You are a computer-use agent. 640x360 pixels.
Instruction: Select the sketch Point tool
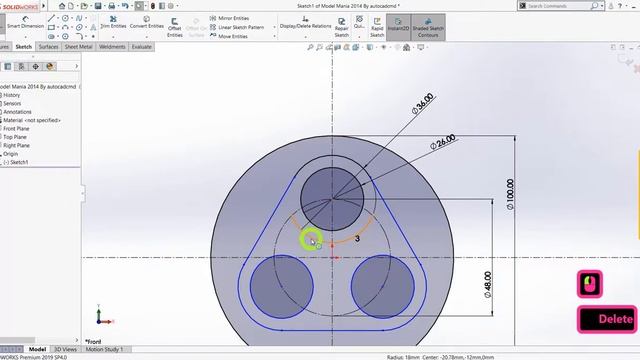pos(93,36)
